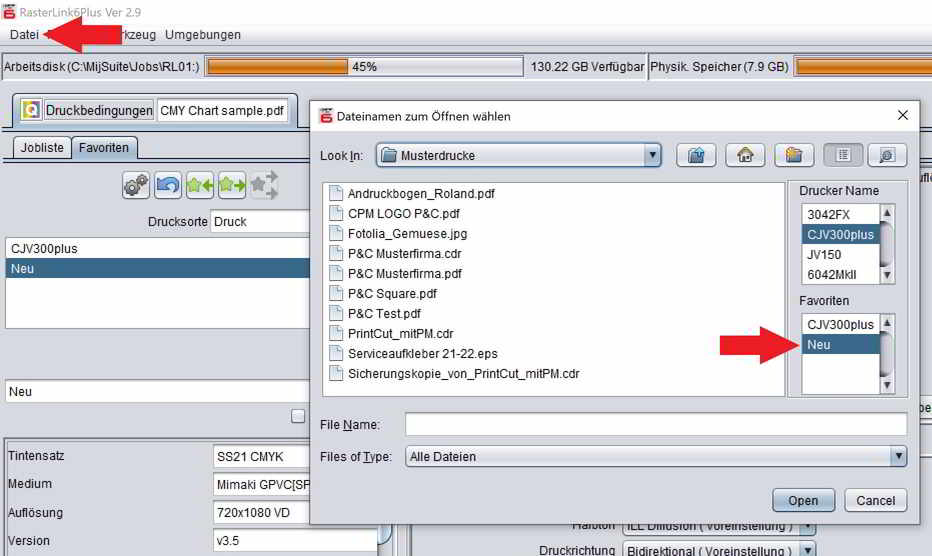This screenshot has height=556, width=932.
Task: Click the gear settings icon under Favoriten
Action: point(137,185)
